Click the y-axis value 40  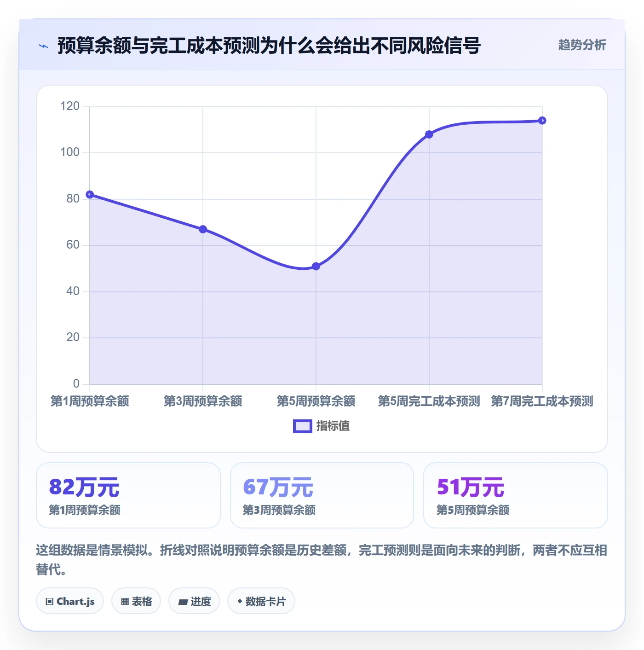click(x=73, y=291)
